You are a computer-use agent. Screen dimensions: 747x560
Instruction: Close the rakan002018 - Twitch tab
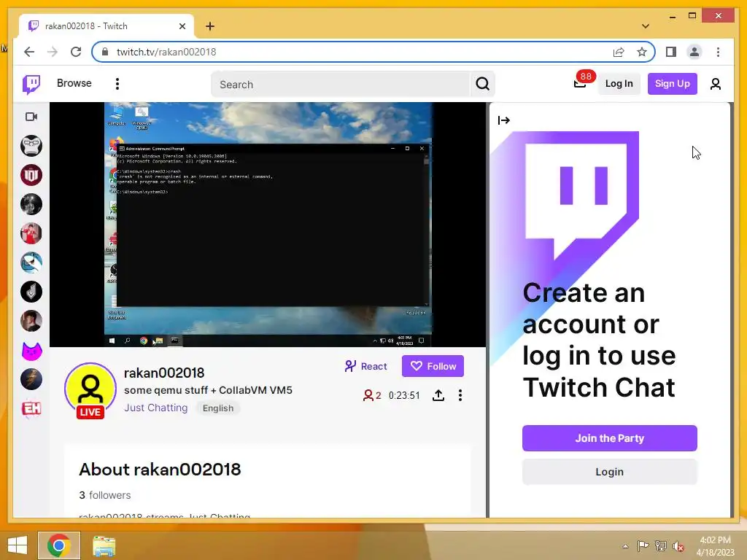click(x=182, y=26)
